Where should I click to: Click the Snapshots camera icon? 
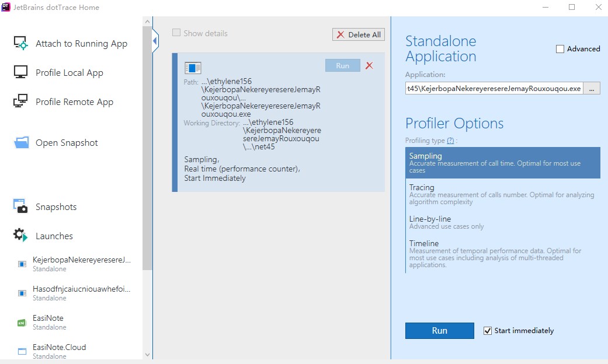(21, 206)
